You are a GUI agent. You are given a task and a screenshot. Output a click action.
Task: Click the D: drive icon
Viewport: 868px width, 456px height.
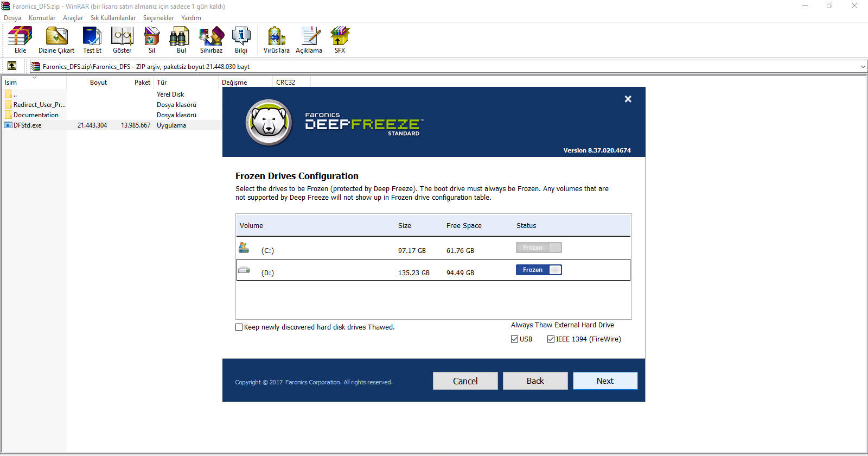(244, 270)
